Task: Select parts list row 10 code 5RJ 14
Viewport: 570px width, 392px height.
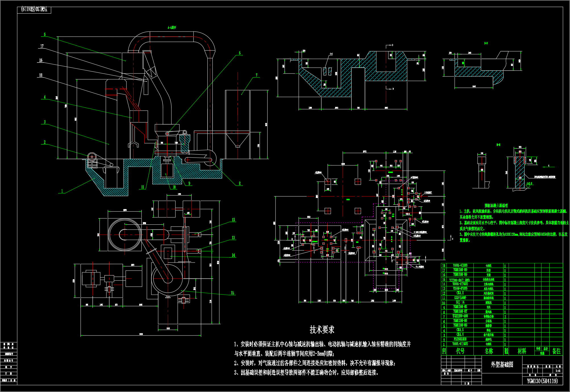Action: pos(460,302)
